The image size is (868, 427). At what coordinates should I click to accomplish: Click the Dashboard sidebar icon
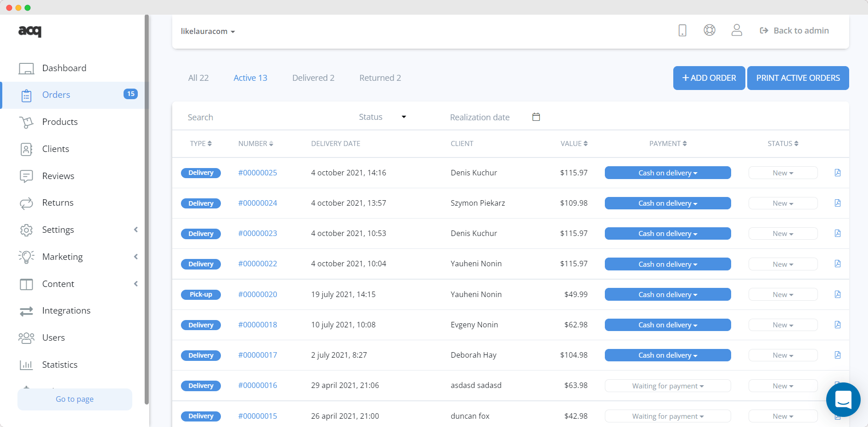(26, 68)
